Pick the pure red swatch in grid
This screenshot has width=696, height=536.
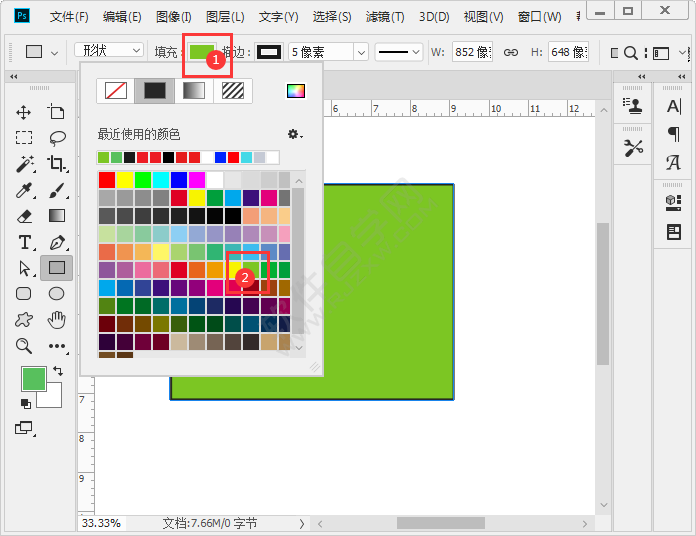107,180
